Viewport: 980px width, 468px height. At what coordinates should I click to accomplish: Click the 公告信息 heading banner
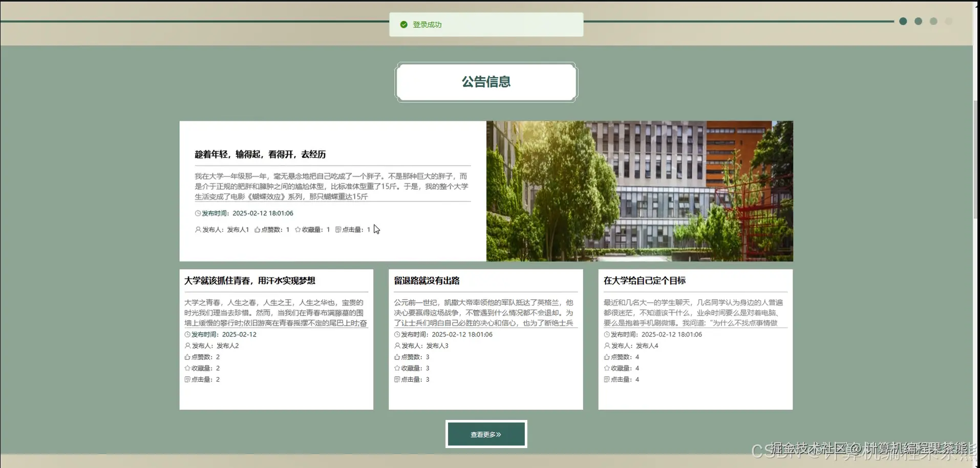coord(485,82)
